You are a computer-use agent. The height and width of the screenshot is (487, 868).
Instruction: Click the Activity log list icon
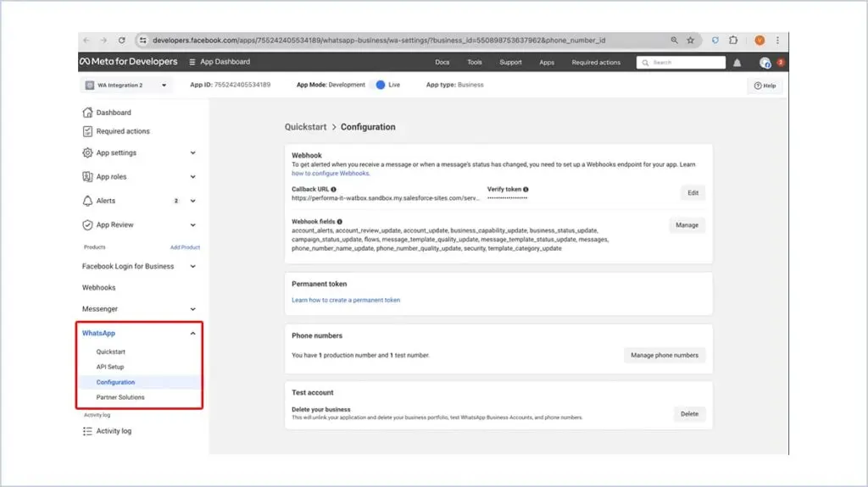(x=87, y=431)
